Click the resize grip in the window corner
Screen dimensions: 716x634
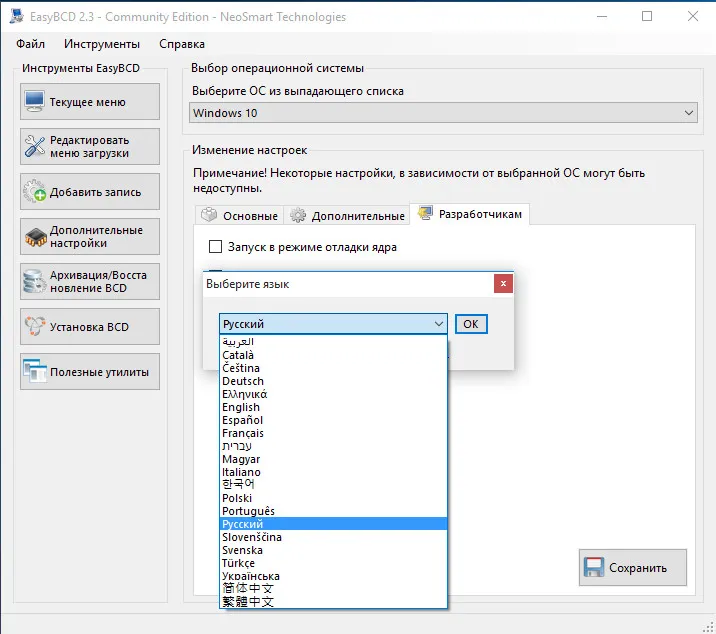(709, 627)
